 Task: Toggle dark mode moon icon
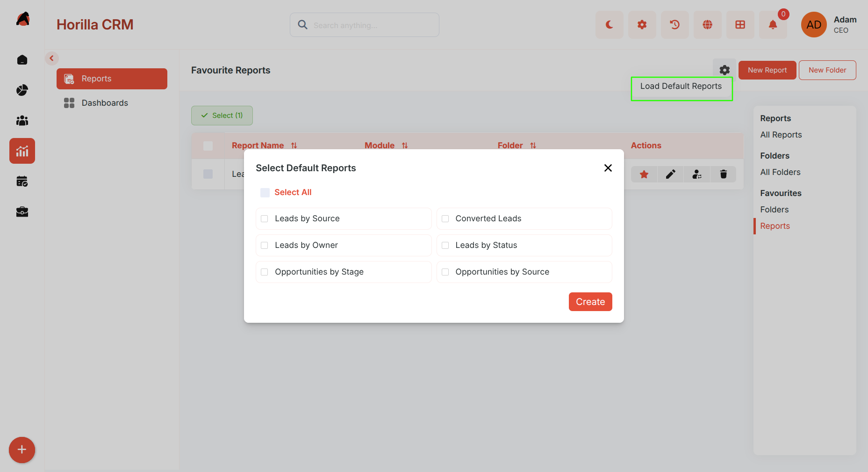[609, 25]
